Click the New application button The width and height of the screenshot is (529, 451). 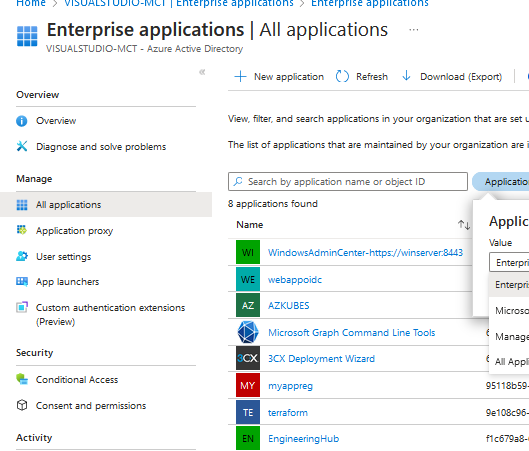pos(279,77)
